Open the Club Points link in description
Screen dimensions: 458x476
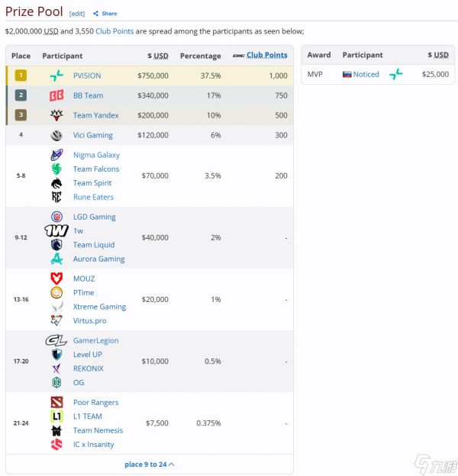point(114,31)
